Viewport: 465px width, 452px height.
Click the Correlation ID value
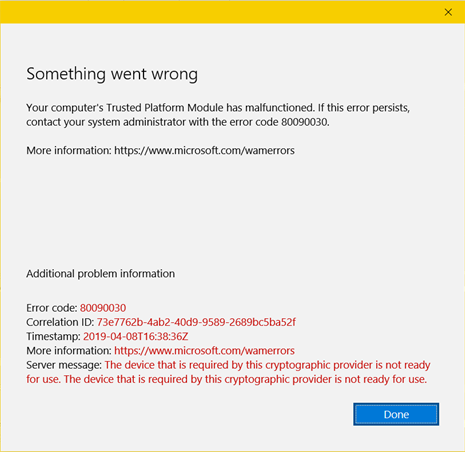(x=196, y=322)
